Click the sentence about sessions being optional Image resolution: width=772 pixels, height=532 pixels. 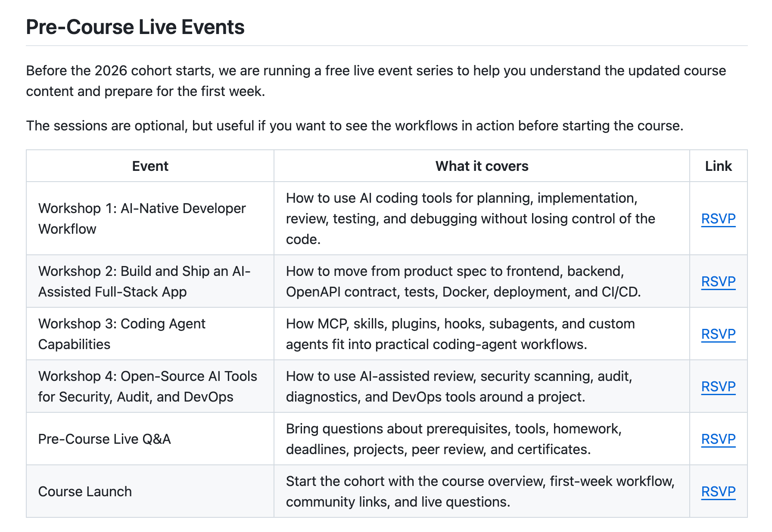coord(355,126)
